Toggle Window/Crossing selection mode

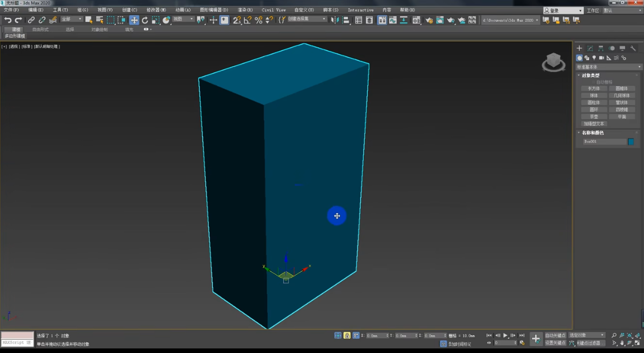(121, 19)
